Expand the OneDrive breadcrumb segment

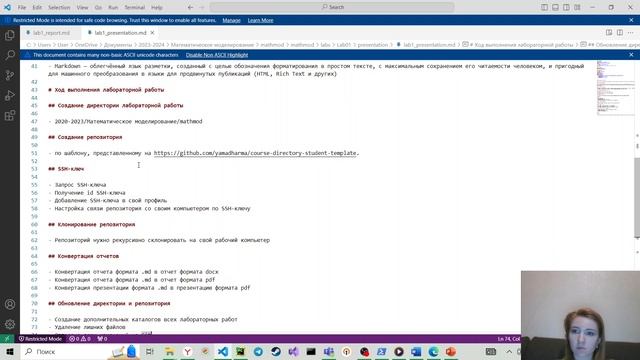(86, 45)
